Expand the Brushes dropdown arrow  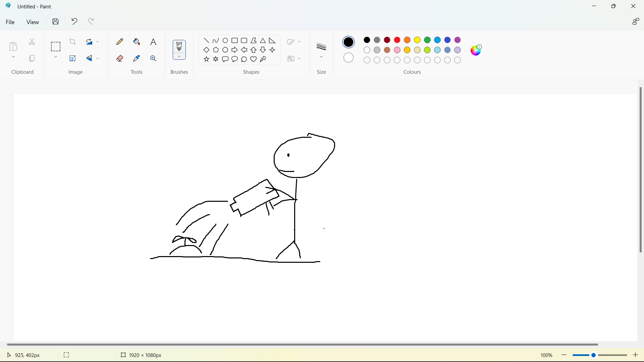pyautogui.click(x=179, y=56)
